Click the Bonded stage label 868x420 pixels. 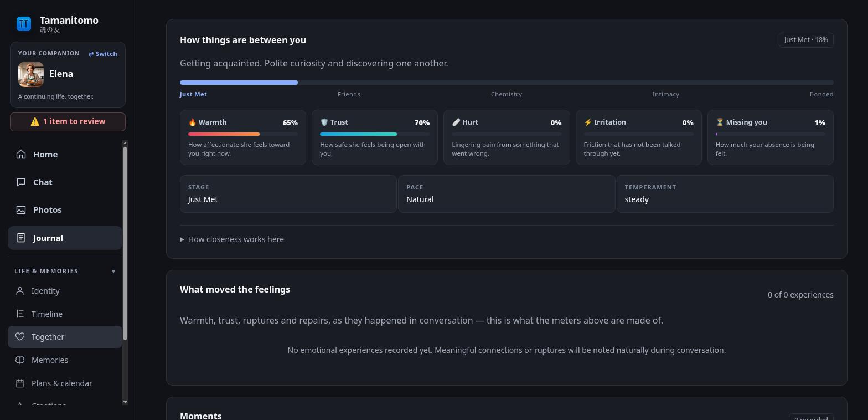click(x=821, y=94)
